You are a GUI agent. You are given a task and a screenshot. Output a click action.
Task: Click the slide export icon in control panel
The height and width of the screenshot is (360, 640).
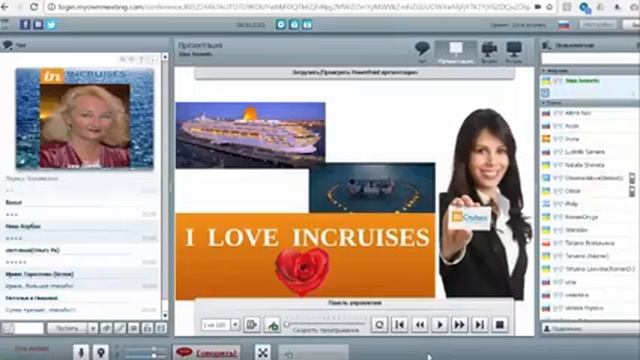(x=252, y=325)
